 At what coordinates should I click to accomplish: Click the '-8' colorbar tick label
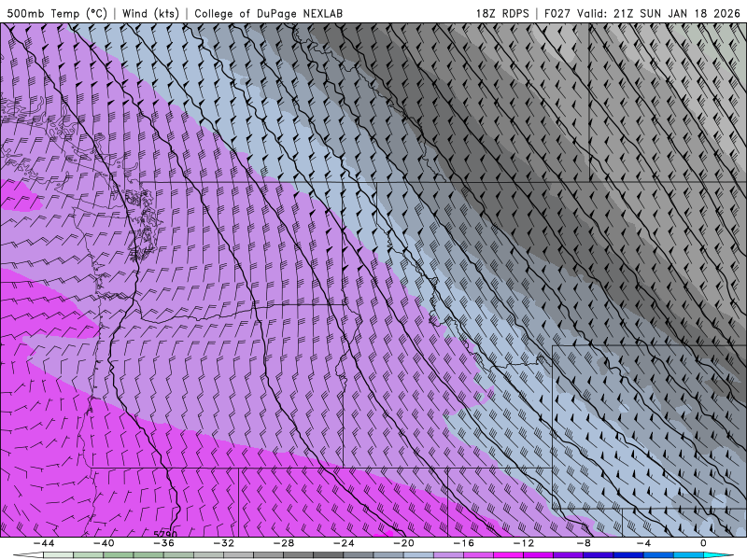point(584,543)
